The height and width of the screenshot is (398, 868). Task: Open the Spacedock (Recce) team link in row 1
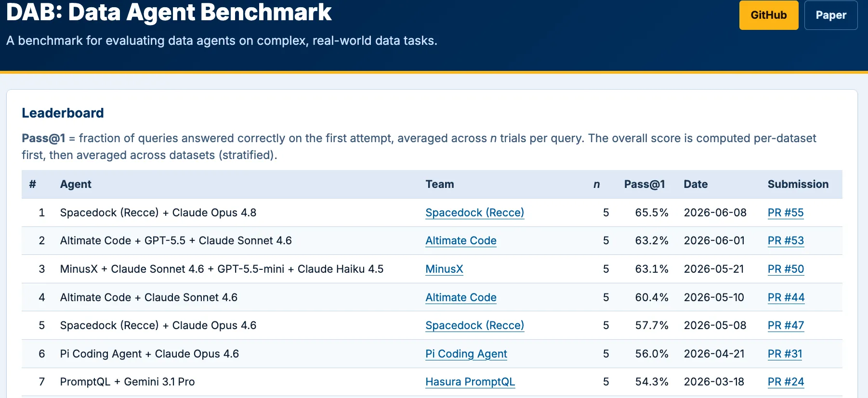[x=475, y=212]
